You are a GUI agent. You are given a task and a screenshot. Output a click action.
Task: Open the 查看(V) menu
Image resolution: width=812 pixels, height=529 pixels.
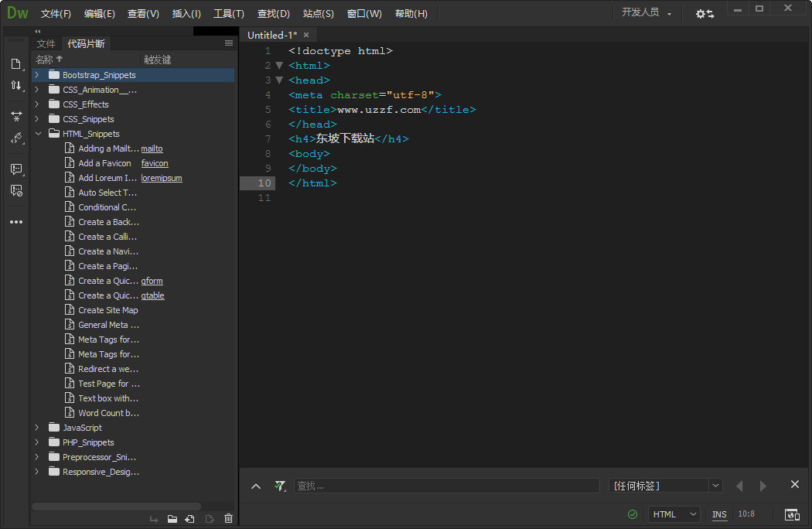point(143,14)
